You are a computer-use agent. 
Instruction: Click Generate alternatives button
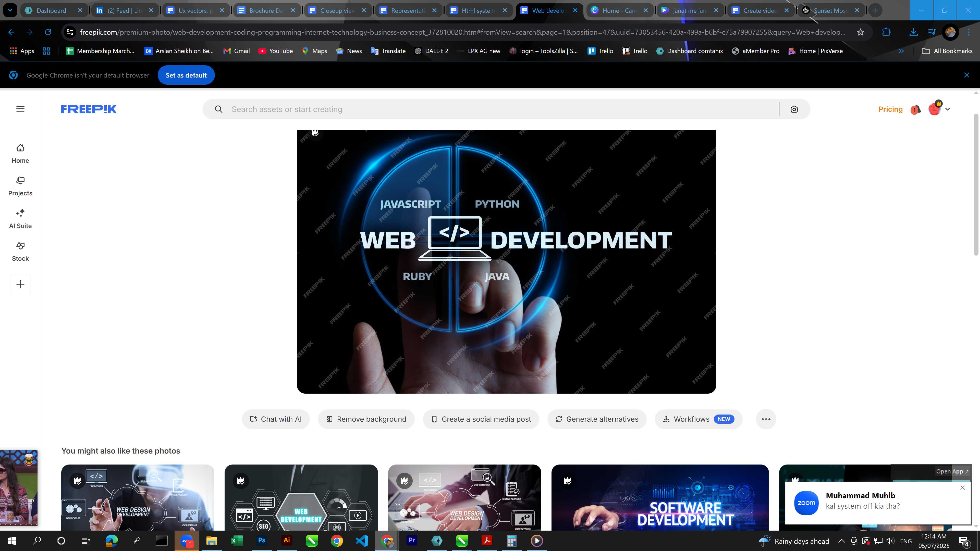597,419
